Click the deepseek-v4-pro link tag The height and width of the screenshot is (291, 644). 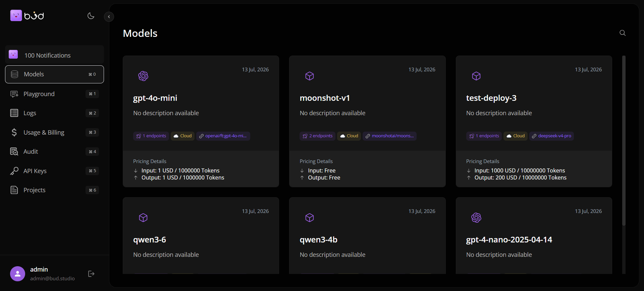[x=551, y=136]
